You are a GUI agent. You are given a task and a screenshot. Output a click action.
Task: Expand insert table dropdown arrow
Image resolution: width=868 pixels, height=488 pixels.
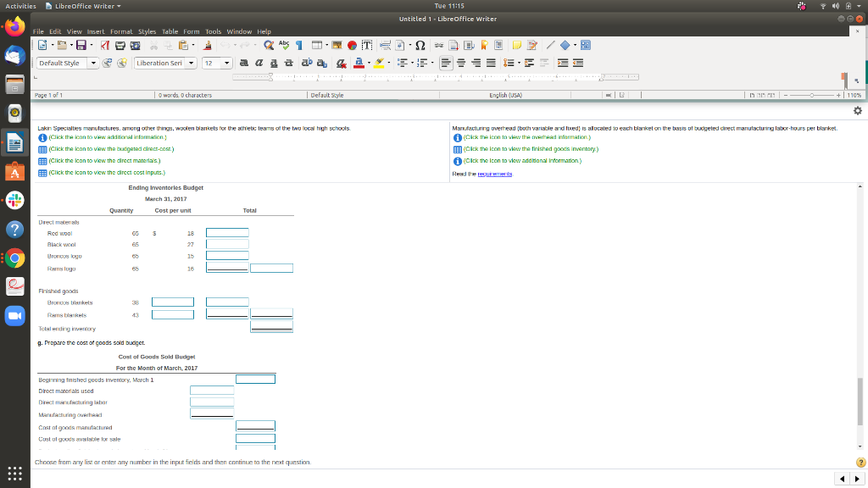click(326, 46)
